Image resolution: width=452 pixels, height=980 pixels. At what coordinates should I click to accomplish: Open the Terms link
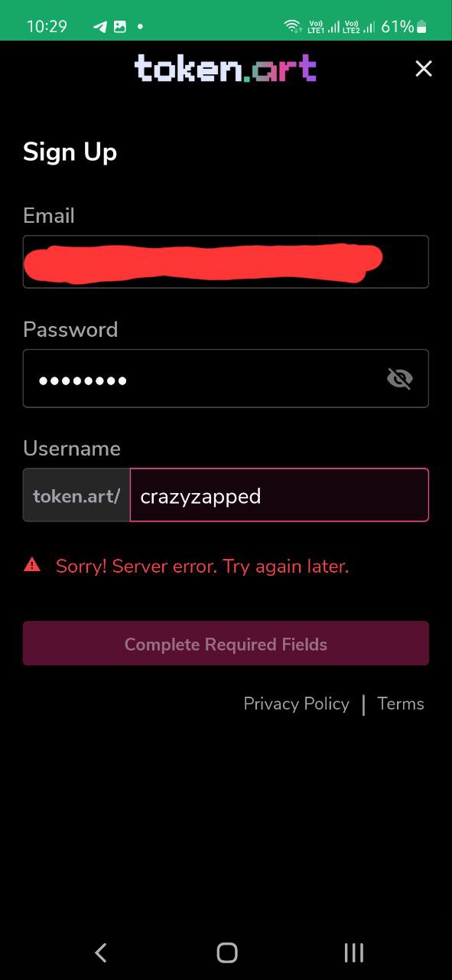tap(401, 704)
